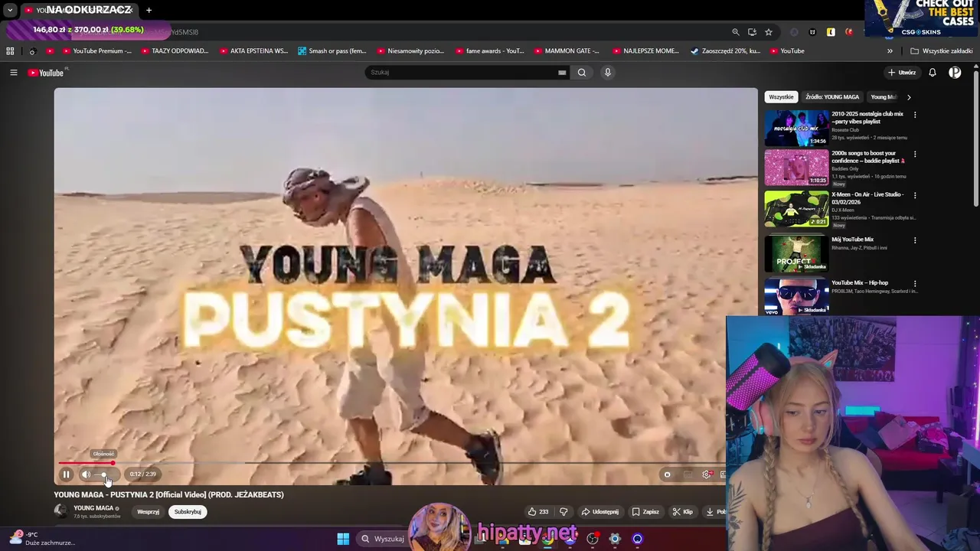Click the browser zoom magnifier icon
The width and height of the screenshot is (980, 551).
[736, 32]
